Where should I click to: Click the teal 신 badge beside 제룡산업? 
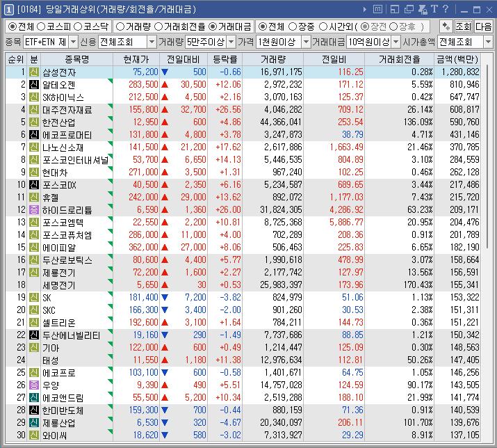click(x=34, y=422)
